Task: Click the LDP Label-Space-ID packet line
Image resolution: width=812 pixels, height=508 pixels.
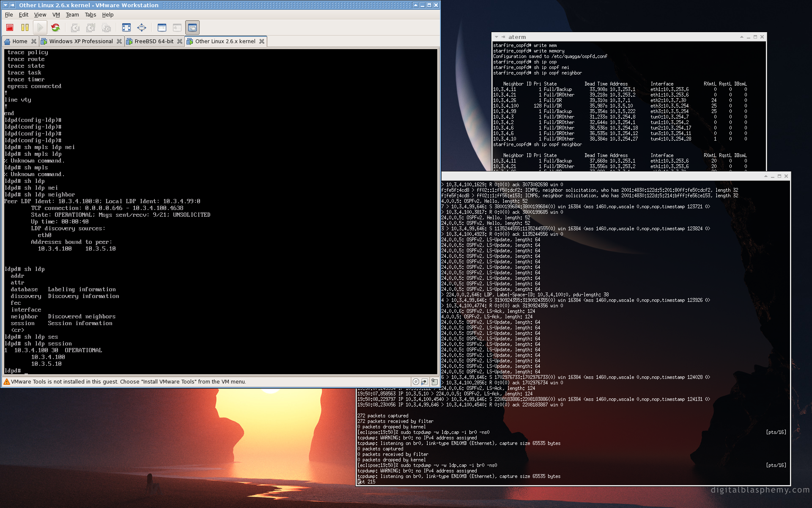Action: tap(525, 295)
